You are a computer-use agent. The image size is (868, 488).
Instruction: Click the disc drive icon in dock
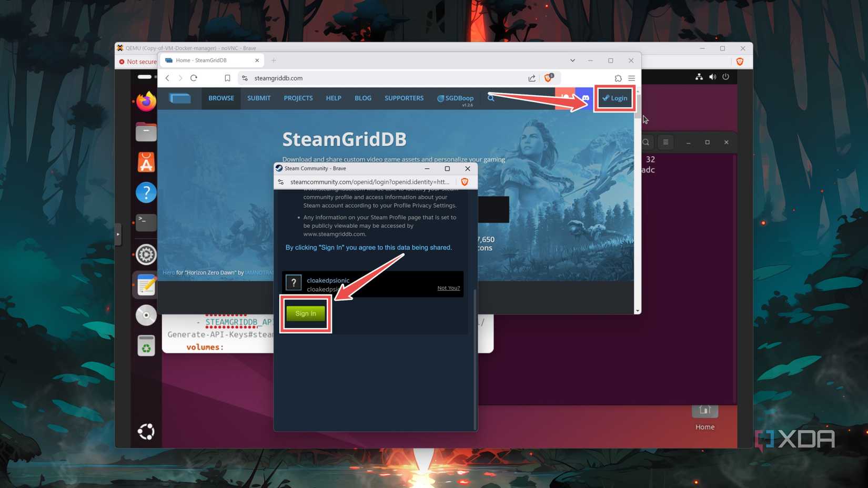(x=146, y=316)
